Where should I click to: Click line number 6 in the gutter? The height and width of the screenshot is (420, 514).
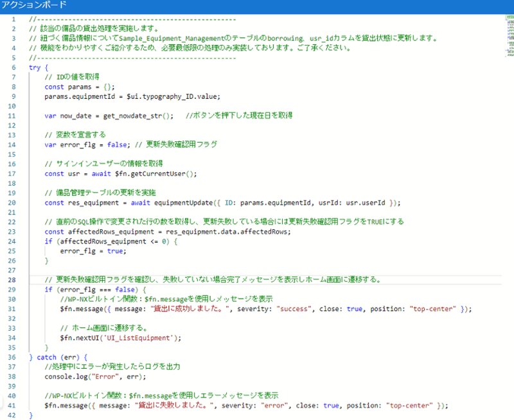(13, 67)
